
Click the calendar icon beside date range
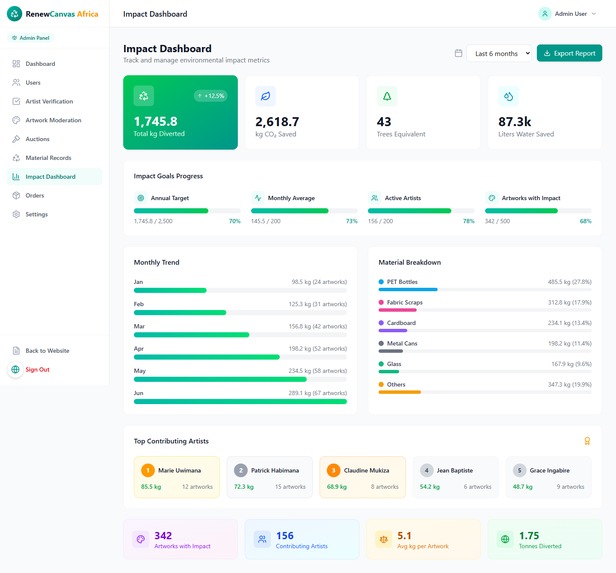pos(458,53)
